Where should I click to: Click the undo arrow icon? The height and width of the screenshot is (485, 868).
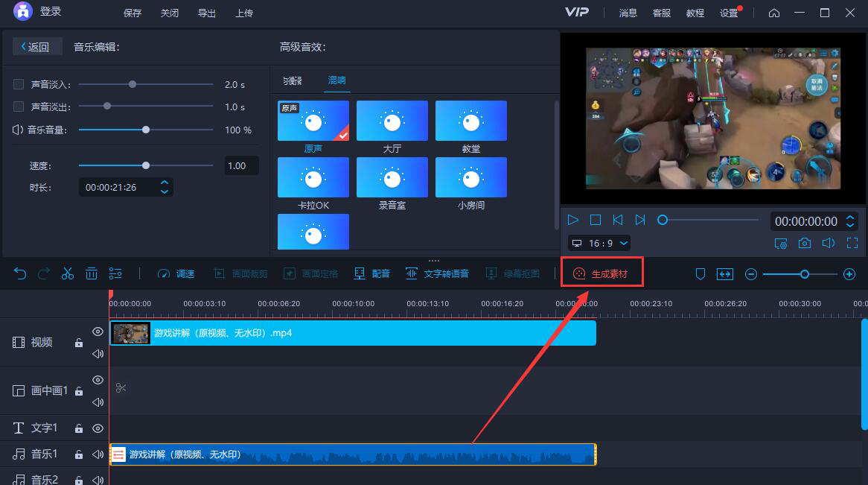(x=20, y=273)
